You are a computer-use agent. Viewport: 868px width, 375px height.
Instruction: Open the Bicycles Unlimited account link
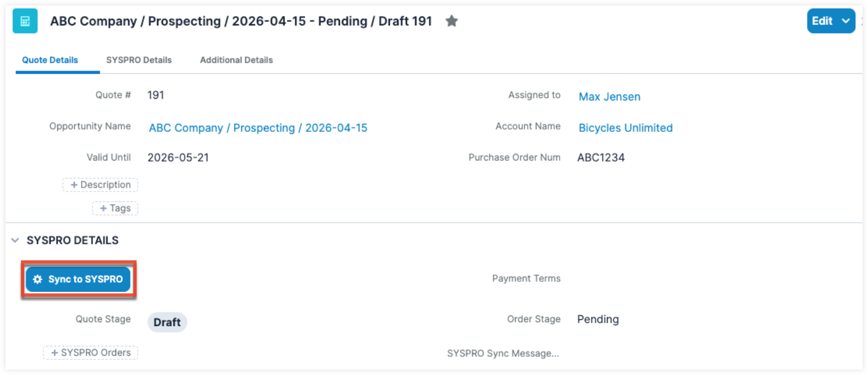pos(626,128)
